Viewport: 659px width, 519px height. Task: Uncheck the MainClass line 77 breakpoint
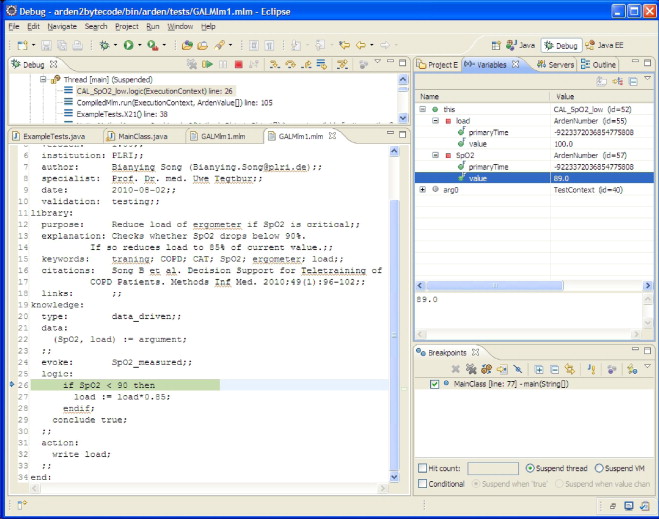coord(435,384)
